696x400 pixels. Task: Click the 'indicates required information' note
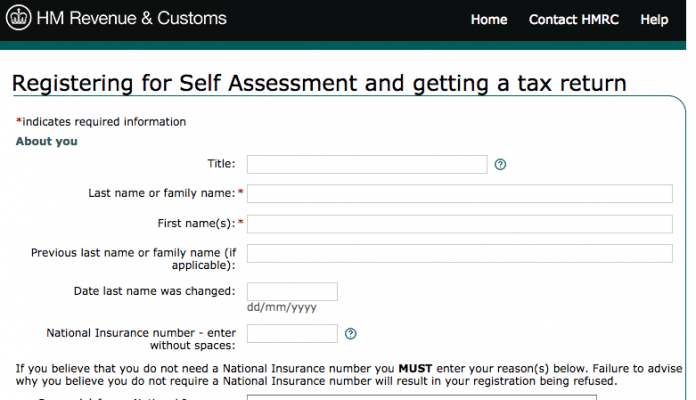[101, 122]
